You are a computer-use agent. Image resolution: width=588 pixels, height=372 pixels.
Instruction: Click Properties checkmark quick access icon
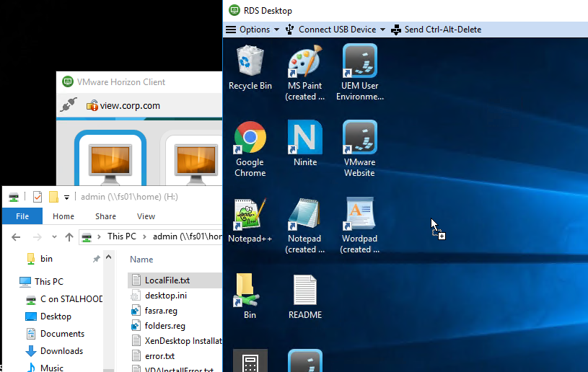click(x=38, y=197)
